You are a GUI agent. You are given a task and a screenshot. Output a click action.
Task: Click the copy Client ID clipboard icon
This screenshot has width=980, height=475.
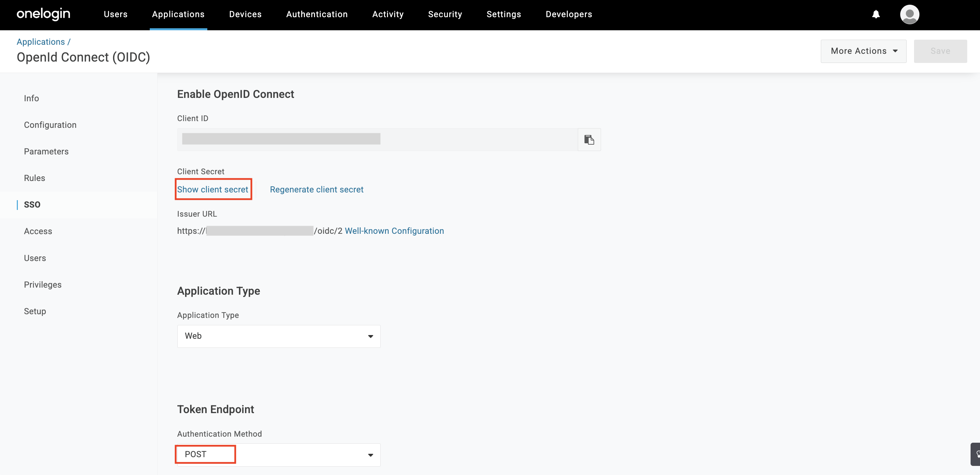coord(589,140)
